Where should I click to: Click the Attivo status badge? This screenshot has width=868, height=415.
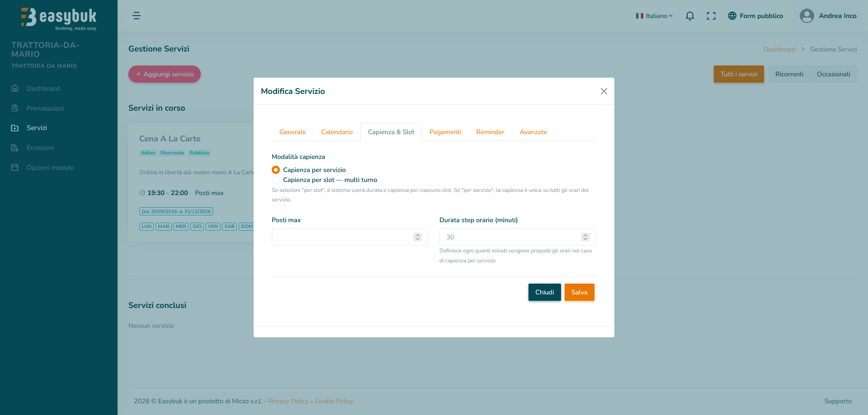[x=148, y=153]
